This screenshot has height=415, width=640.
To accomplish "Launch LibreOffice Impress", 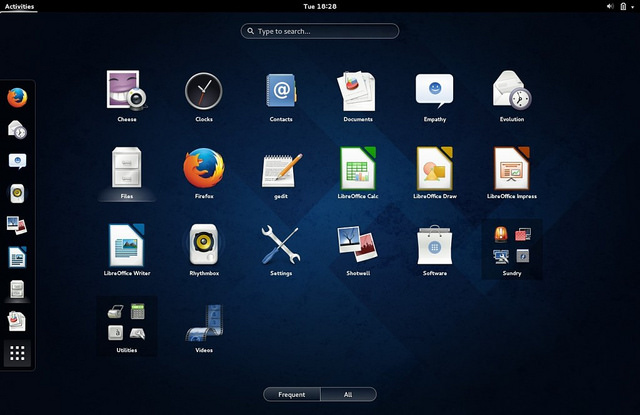I will pyautogui.click(x=512, y=168).
